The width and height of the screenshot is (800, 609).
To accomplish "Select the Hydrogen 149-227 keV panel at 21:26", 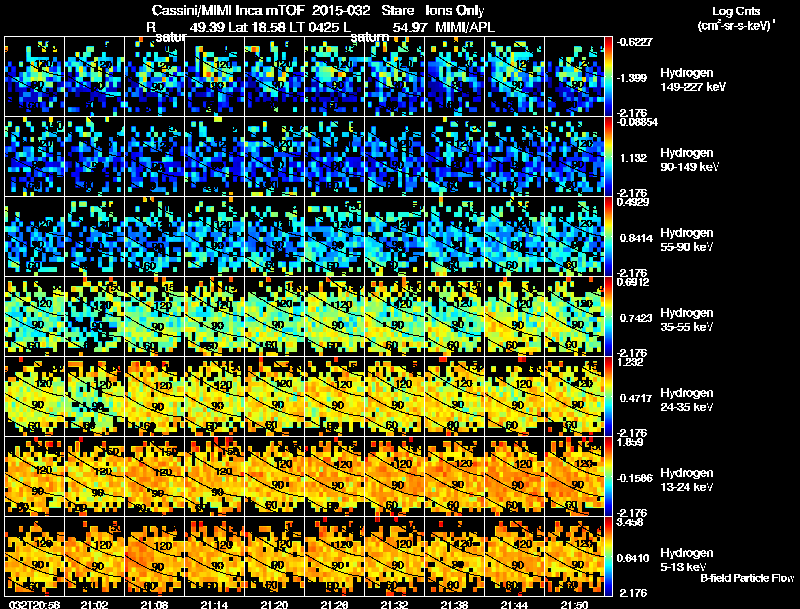I will pyautogui.click(x=335, y=77).
